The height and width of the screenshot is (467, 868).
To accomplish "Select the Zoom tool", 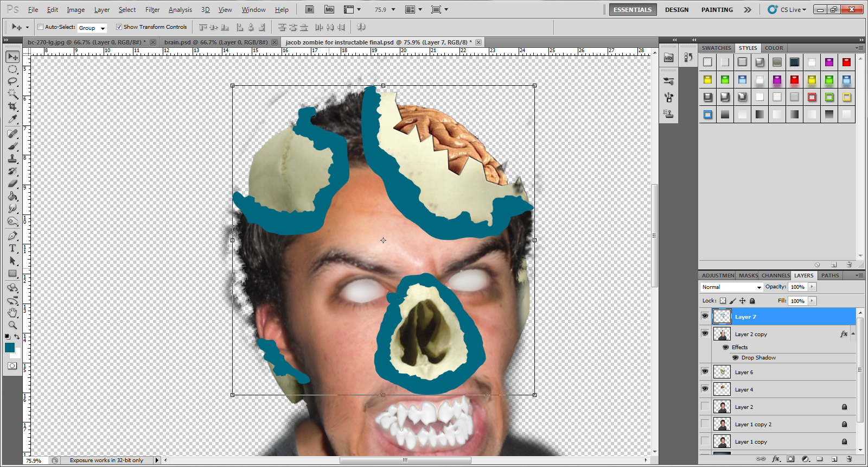I will (12, 325).
